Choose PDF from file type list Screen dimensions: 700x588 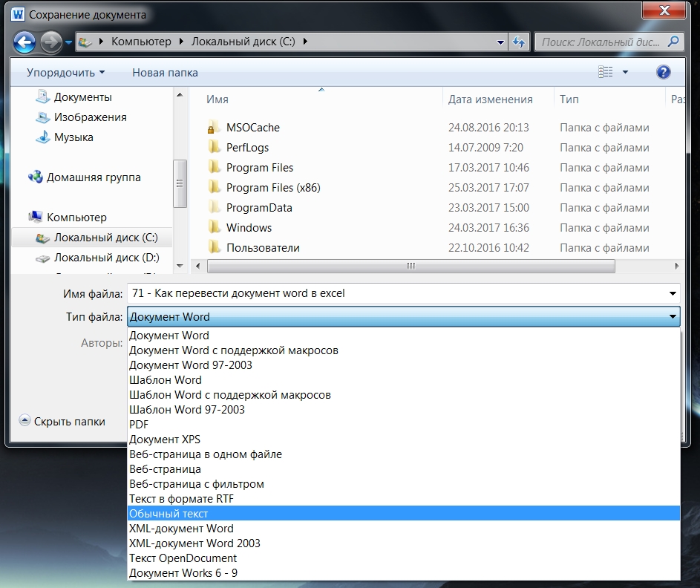(139, 425)
